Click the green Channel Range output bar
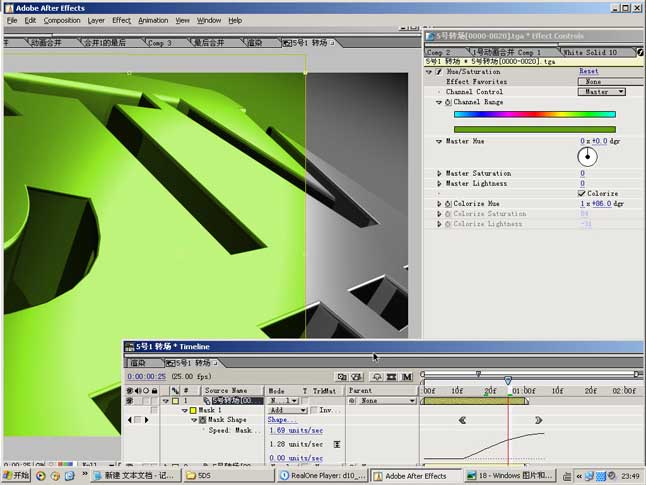This screenshot has height=485, width=646. coord(535,129)
